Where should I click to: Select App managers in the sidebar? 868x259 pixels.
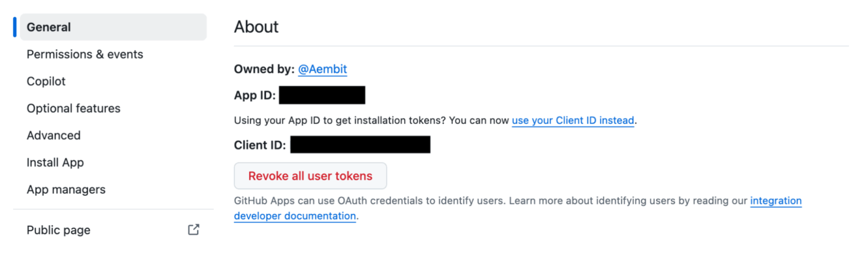[x=66, y=190]
